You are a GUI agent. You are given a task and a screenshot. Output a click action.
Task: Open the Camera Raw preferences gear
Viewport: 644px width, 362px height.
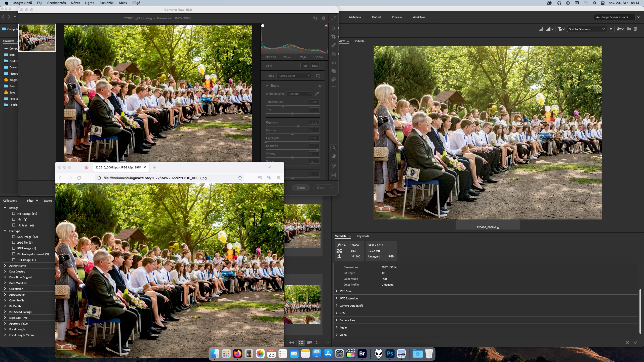coord(323,18)
